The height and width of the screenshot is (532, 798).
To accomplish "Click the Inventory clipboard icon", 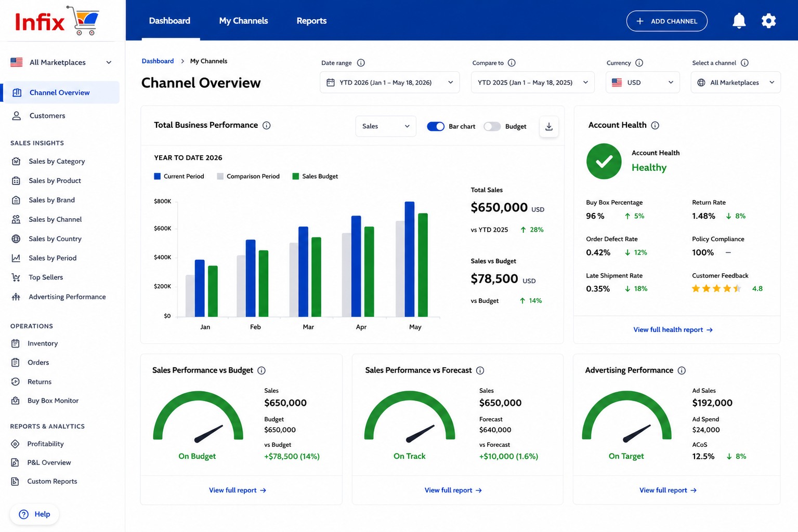I will (x=16, y=343).
